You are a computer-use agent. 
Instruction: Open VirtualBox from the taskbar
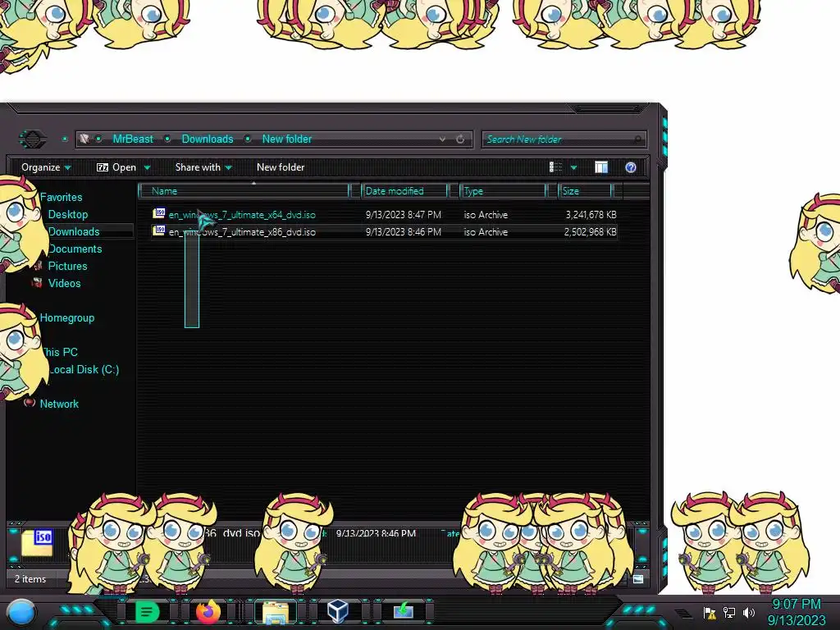coord(338,611)
